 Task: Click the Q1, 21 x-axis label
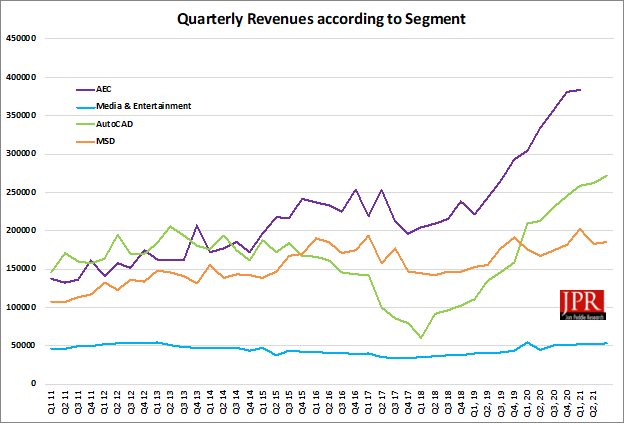pyautogui.click(x=580, y=403)
